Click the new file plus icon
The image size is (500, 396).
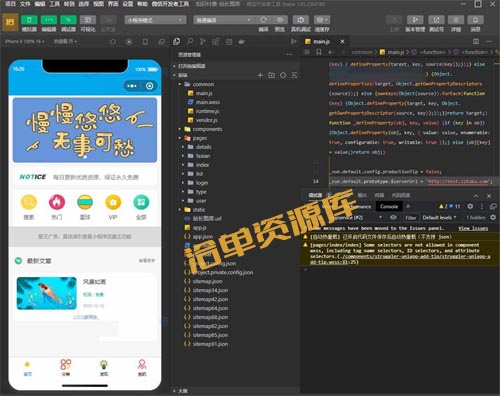coord(260,75)
